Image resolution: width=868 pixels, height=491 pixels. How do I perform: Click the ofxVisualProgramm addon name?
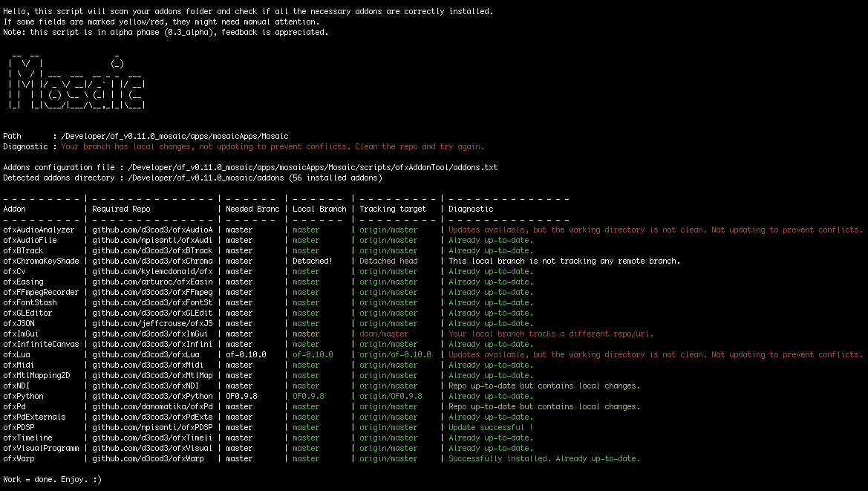point(41,449)
